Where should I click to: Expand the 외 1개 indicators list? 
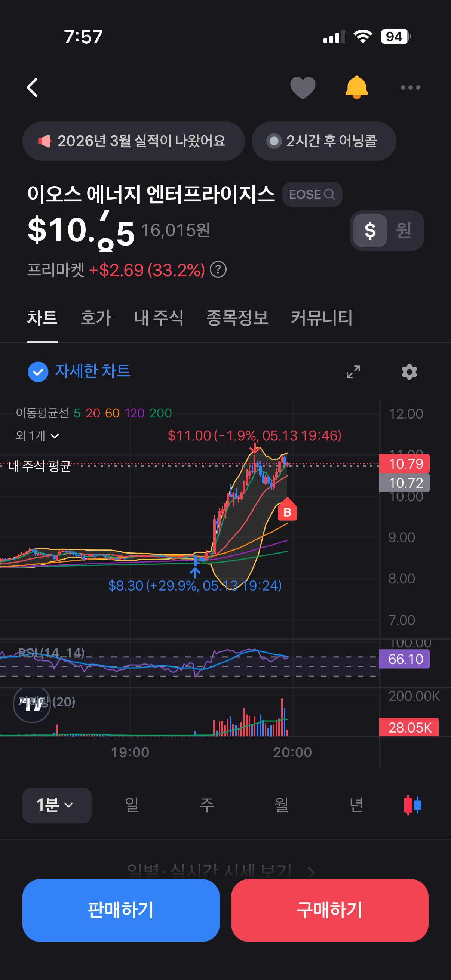click(x=38, y=435)
